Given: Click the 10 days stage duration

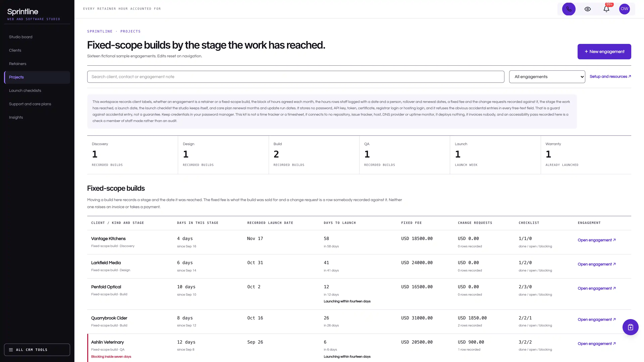Looking at the screenshot, I should pyautogui.click(x=186, y=287).
